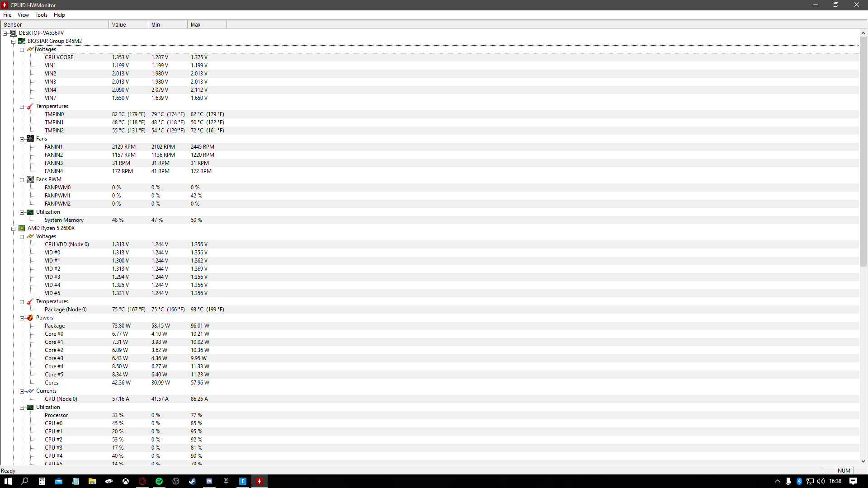Open Discord from the taskbar

tap(209, 481)
